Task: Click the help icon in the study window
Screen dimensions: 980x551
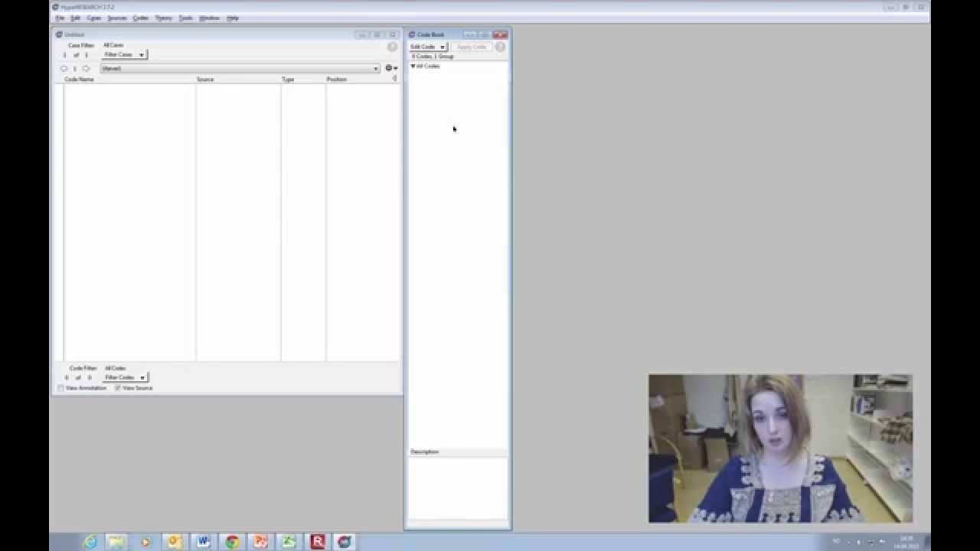Action: pyautogui.click(x=392, y=47)
